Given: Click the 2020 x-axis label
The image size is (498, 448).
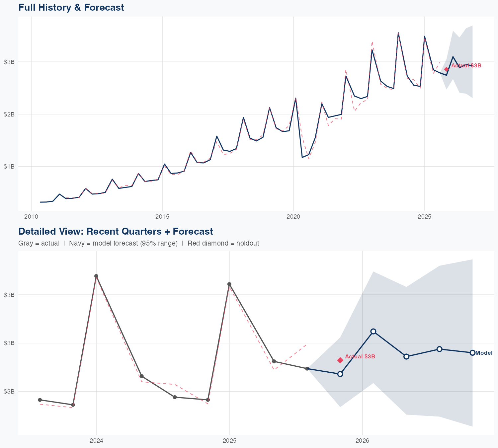Looking at the screenshot, I should point(293,217).
